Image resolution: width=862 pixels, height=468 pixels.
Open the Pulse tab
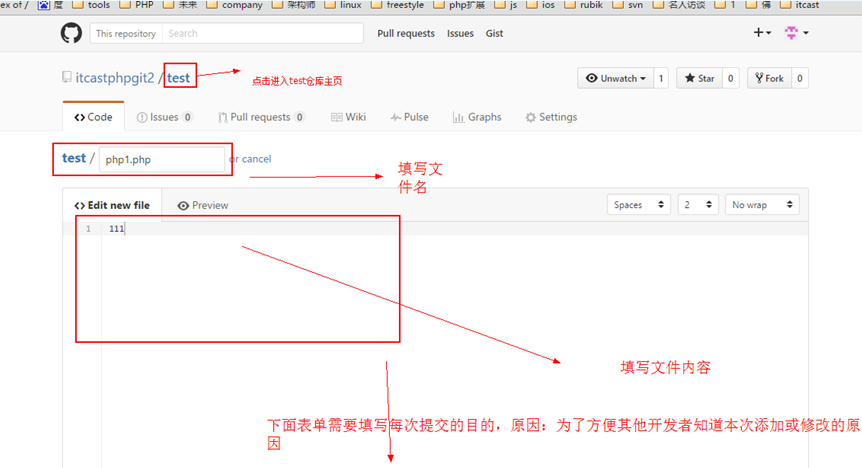(x=410, y=117)
